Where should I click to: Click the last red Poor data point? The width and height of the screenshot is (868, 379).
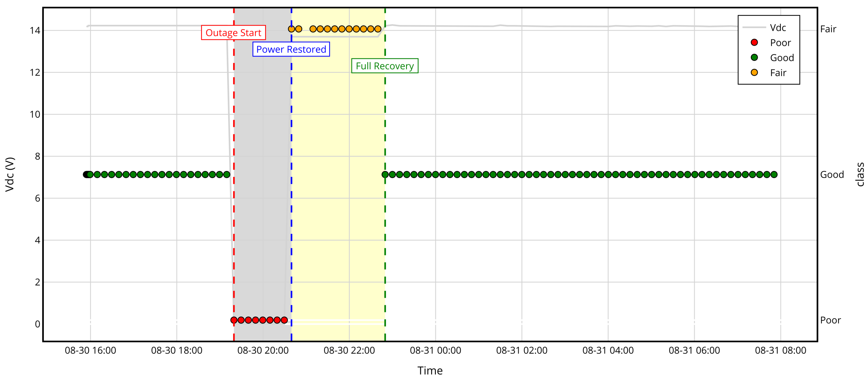coord(284,320)
